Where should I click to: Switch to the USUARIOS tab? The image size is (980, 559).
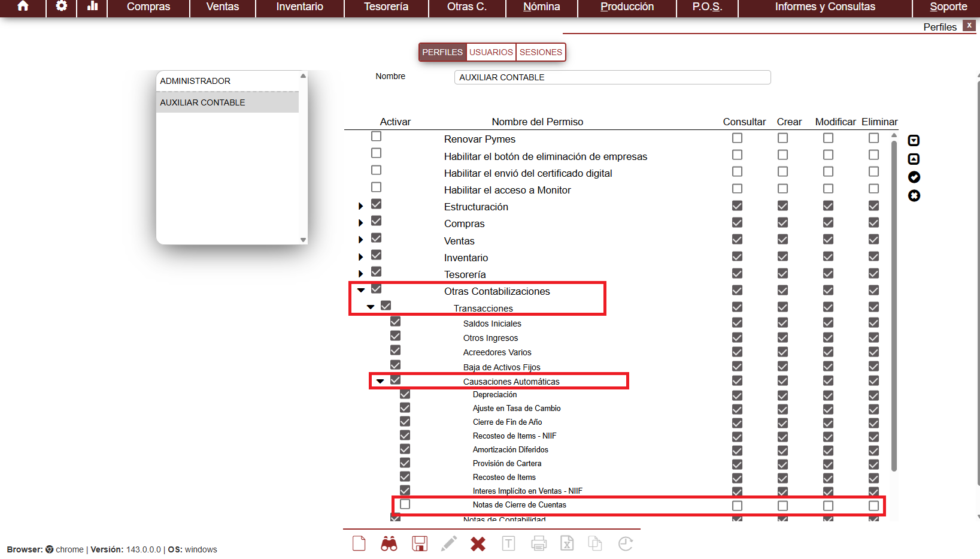(x=491, y=52)
